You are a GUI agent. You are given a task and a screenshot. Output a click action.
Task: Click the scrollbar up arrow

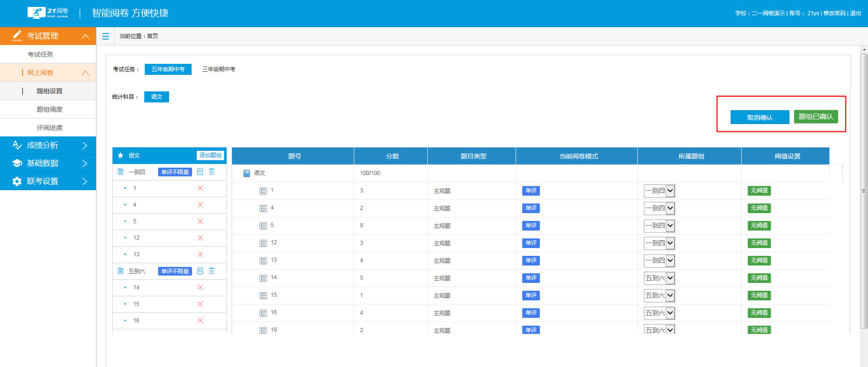864,49
